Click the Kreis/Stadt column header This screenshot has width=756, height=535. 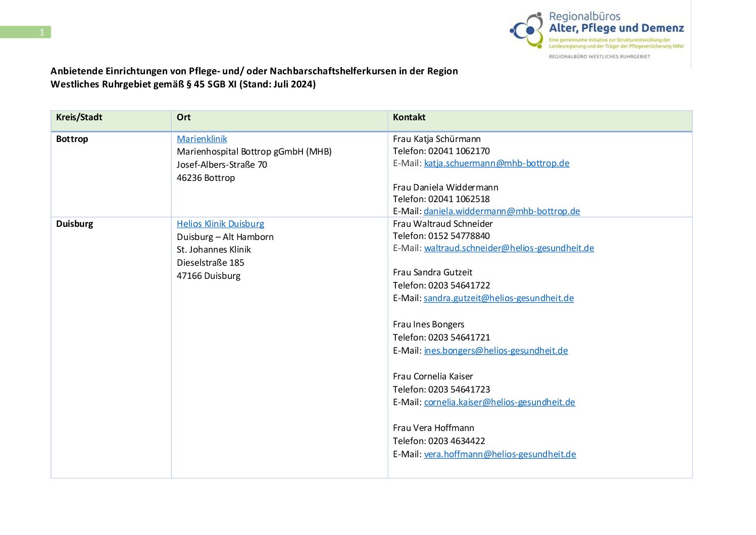(79, 117)
